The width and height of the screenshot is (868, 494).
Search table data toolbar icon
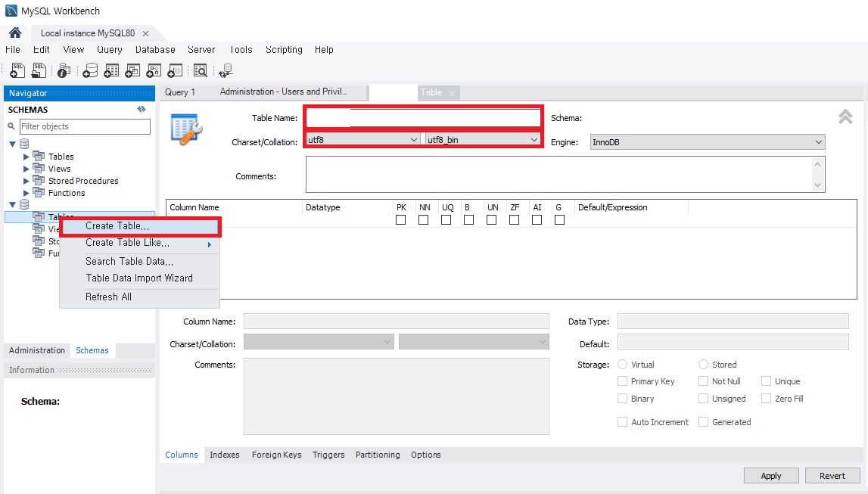click(x=201, y=70)
